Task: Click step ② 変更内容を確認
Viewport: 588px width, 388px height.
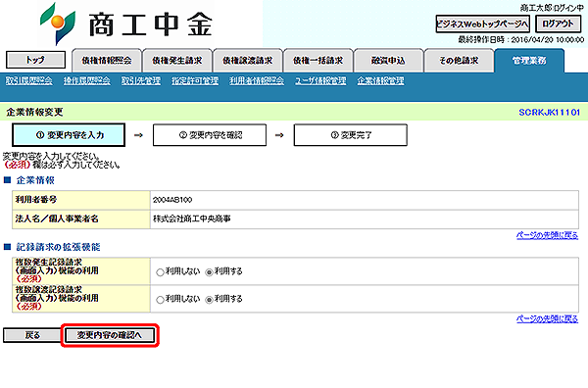Action: [210, 135]
